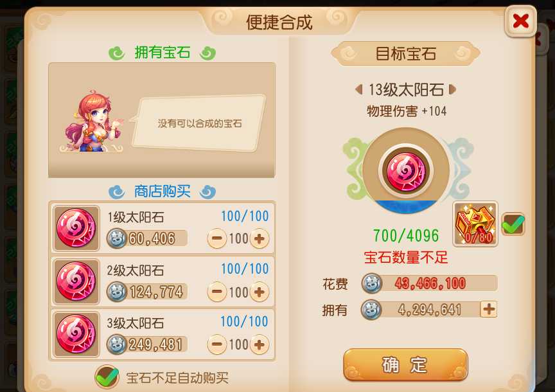Decrease 1级太阳石 quantity with minus
555x392 pixels.
point(216,238)
